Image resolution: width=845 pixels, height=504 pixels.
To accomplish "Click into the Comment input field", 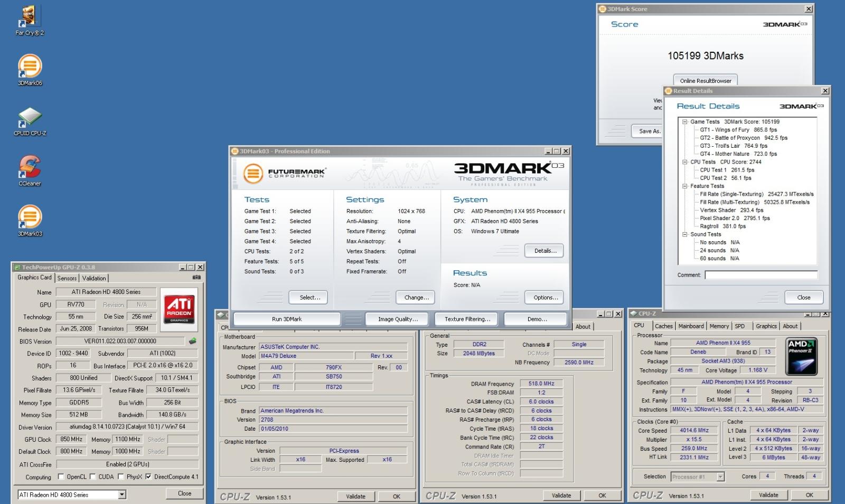I will (761, 275).
